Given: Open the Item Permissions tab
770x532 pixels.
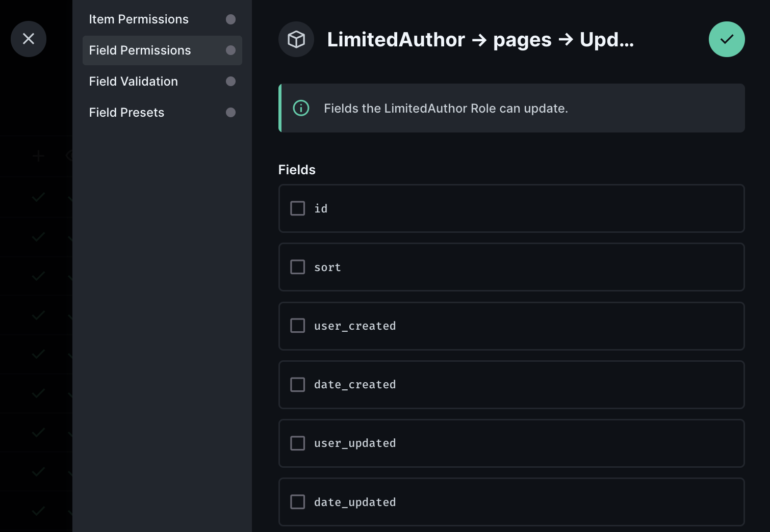Looking at the screenshot, I should 162,19.
